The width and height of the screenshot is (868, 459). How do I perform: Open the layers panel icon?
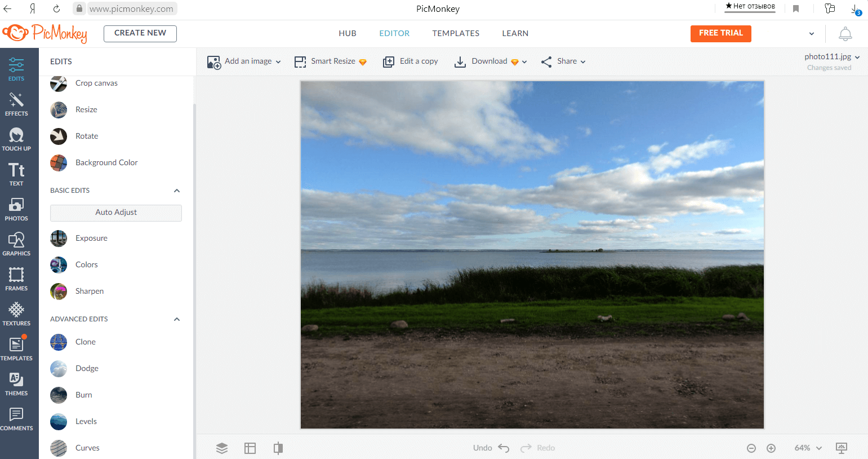click(x=222, y=448)
